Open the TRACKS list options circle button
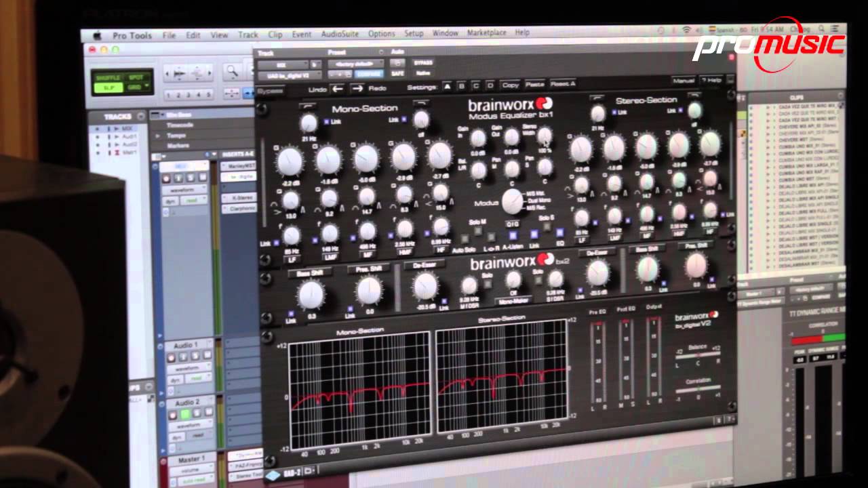This screenshot has height=488, width=868. point(140,117)
